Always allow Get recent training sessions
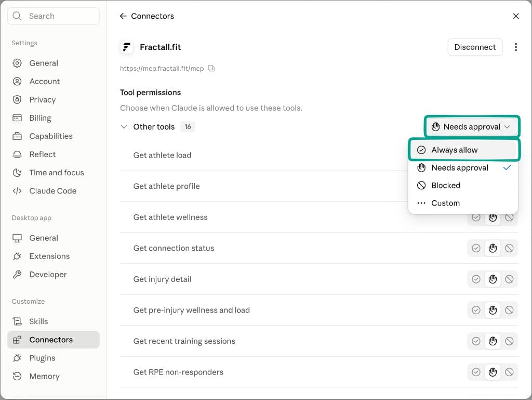532x400 pixels. [x=476, y=341]
